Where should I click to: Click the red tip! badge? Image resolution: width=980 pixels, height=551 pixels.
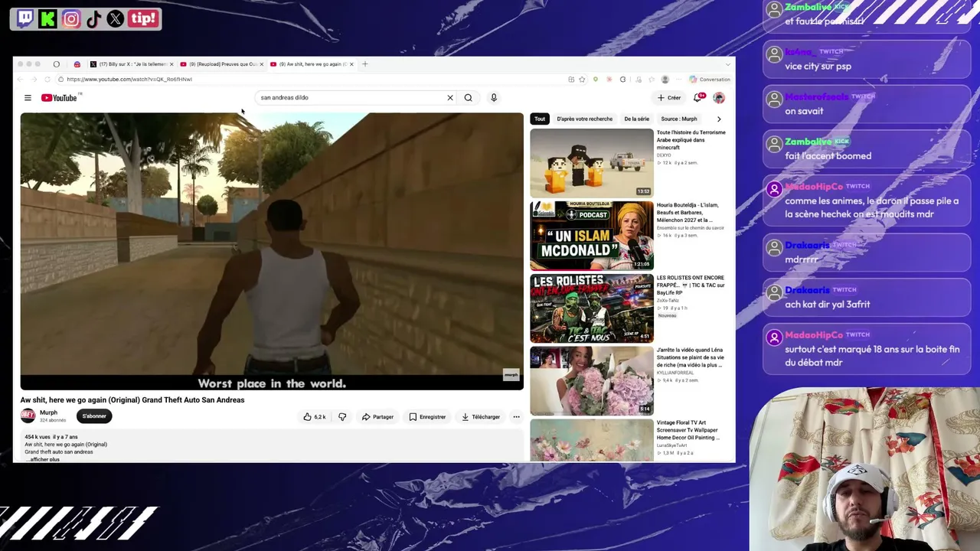click(x=143, y=18)
